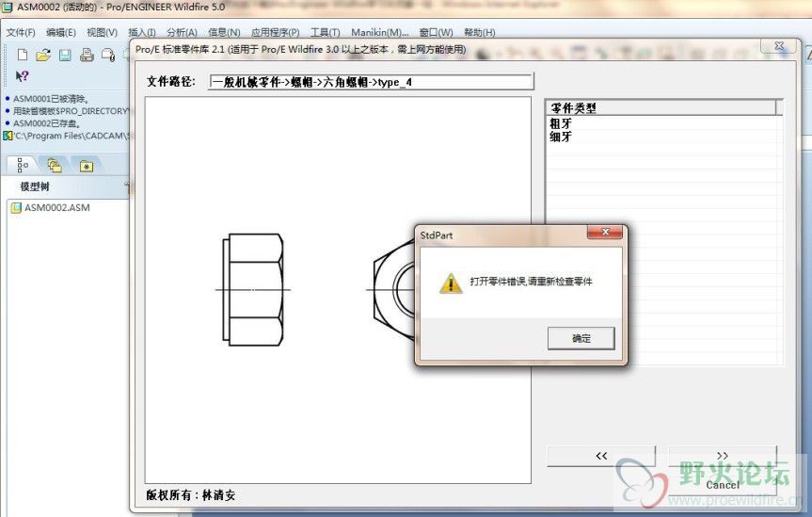
Task: Open the Manikin(M) menu
Action: [379, 33]
